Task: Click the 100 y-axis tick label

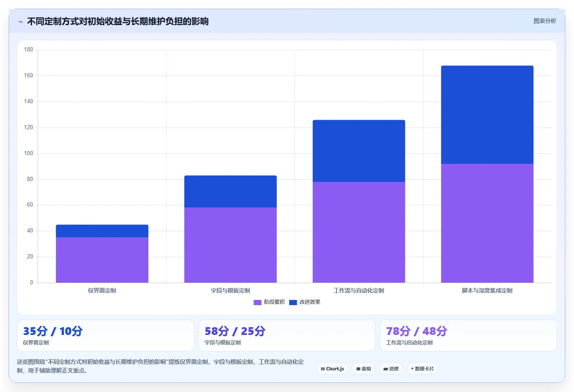Action: [x=29, y=153]
